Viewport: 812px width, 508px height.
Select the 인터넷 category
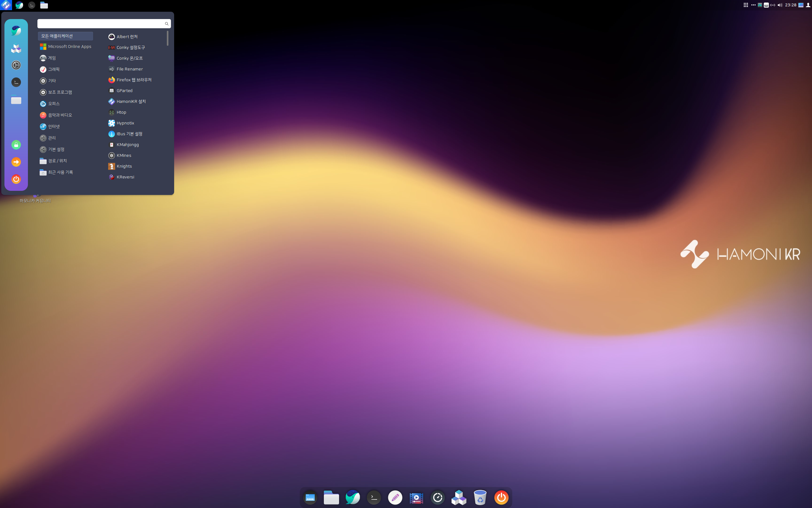tap(65, 127)
